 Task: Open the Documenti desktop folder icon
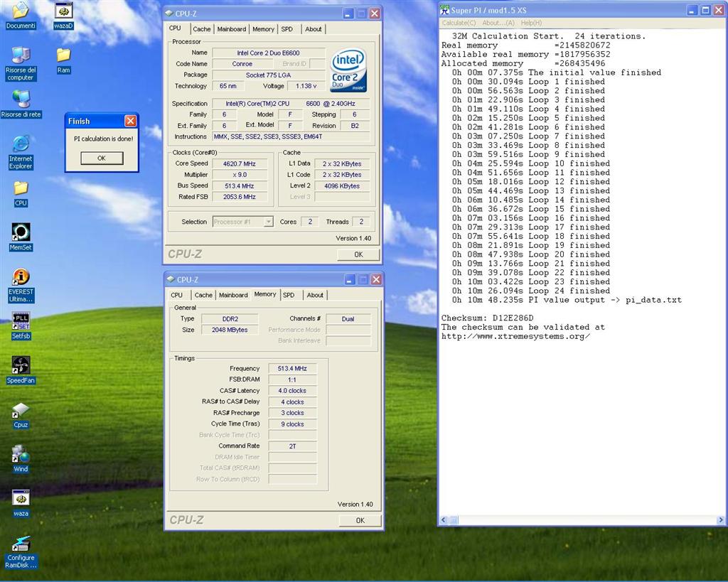(21, 16)
